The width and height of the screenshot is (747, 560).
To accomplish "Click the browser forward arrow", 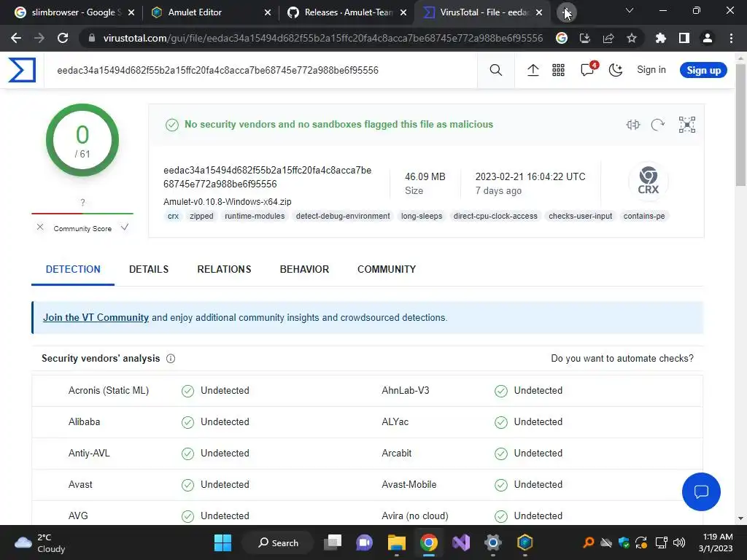I will [x=39, y=38].
